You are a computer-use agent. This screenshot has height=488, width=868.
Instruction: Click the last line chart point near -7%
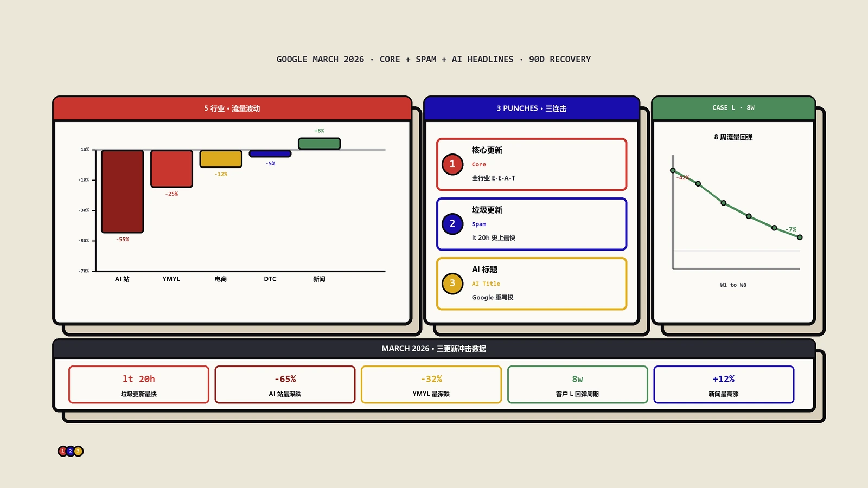click(x=800, y=237)
